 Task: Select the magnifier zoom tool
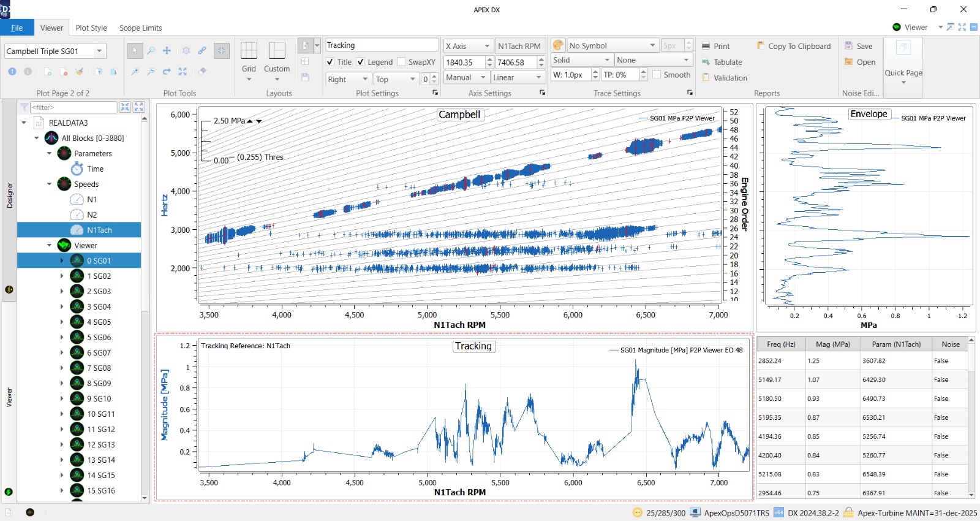pos(151,51)
